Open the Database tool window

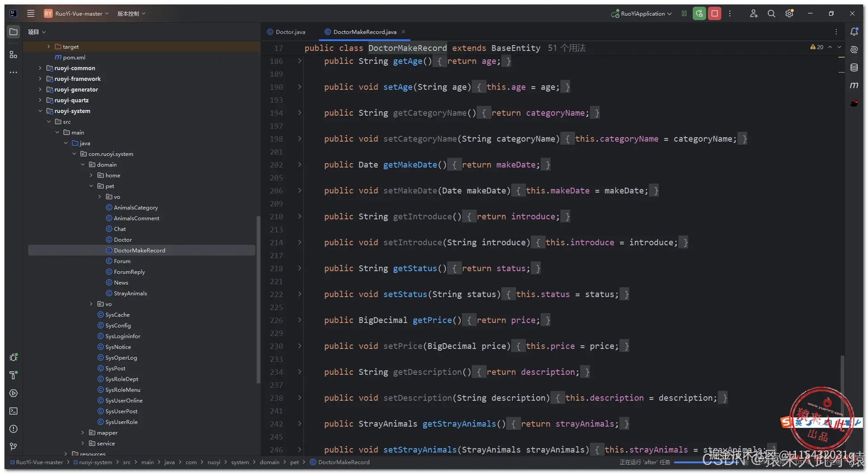(x=854, y=67)
